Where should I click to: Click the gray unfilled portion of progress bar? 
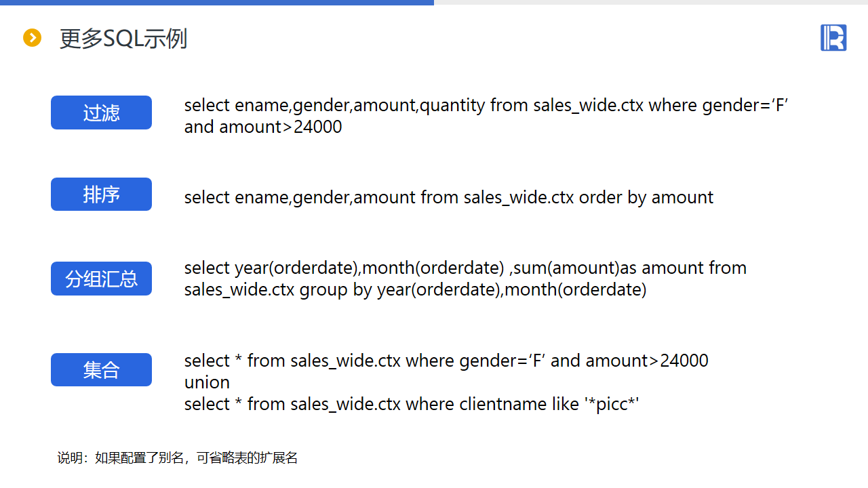pos(651,2)
